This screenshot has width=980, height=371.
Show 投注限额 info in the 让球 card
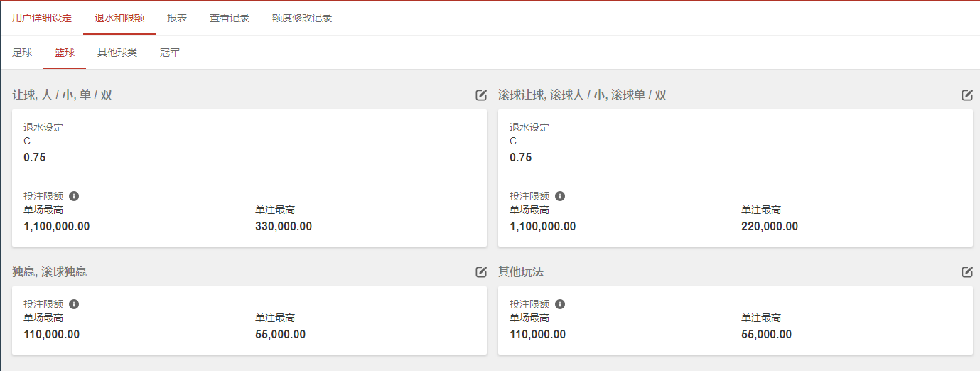pos(74,196)
